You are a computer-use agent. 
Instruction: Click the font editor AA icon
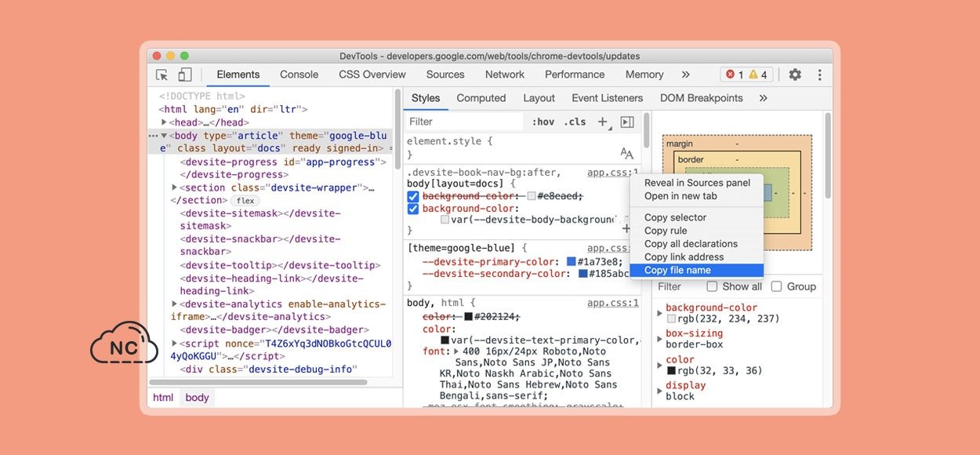626,154
